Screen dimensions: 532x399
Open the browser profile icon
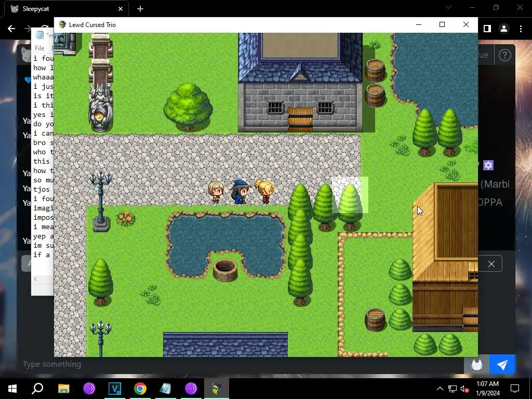504,29
